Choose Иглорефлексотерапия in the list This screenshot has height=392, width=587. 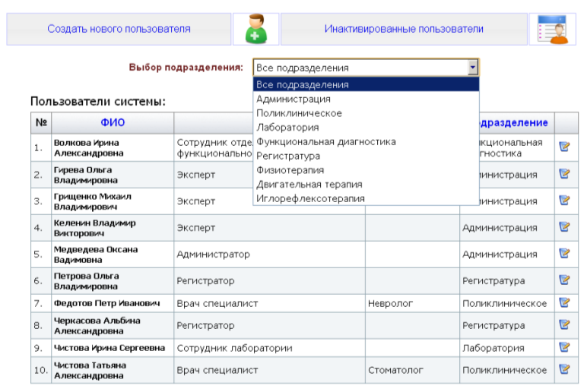coord(310,198)
